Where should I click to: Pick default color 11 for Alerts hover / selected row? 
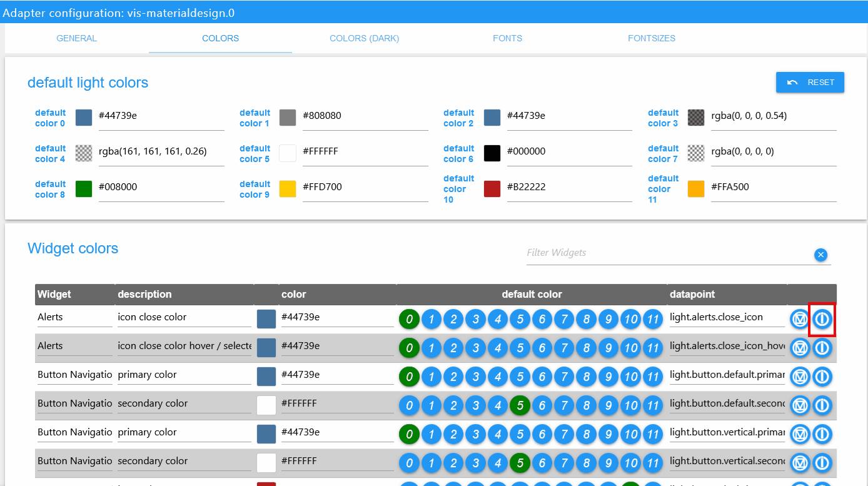[652, 348]
